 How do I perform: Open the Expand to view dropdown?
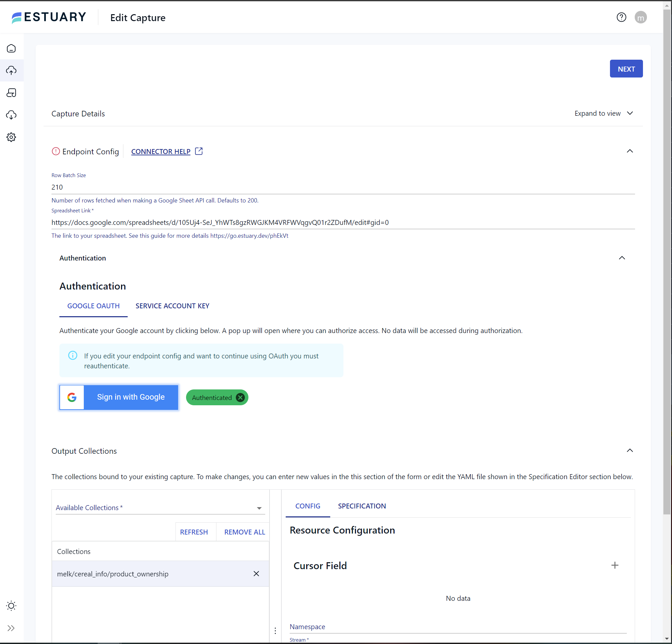pos(604,113)
